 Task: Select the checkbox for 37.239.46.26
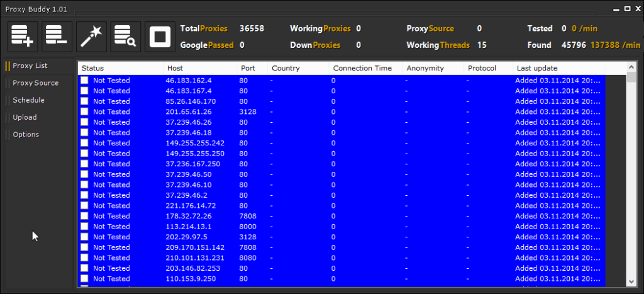click(84, 122)
